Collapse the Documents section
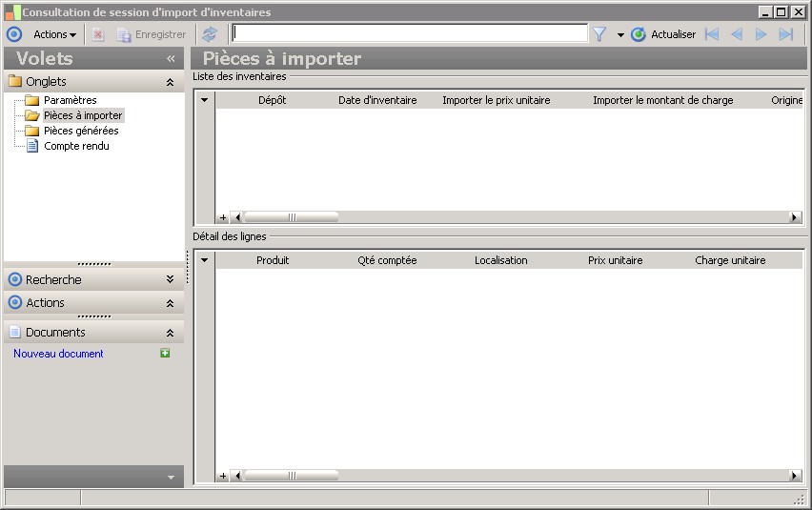The image size is (812, 510). [170, 333]
